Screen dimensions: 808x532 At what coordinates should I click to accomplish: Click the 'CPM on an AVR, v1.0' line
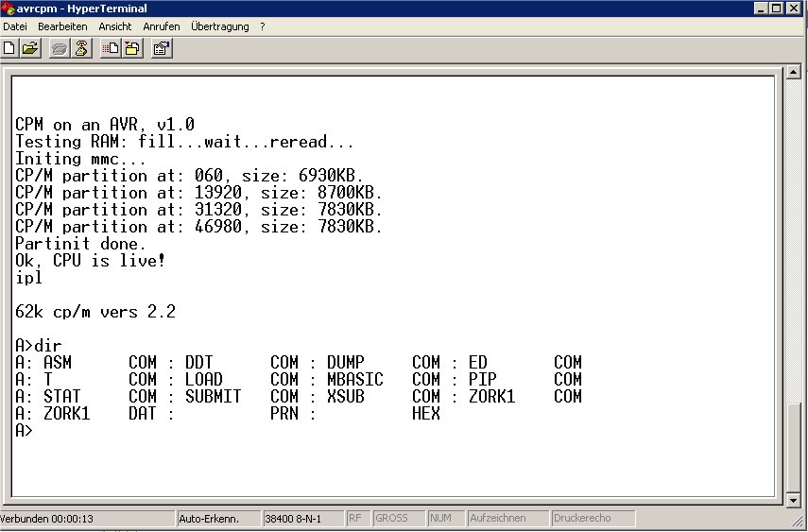click(x=105, y=124)
